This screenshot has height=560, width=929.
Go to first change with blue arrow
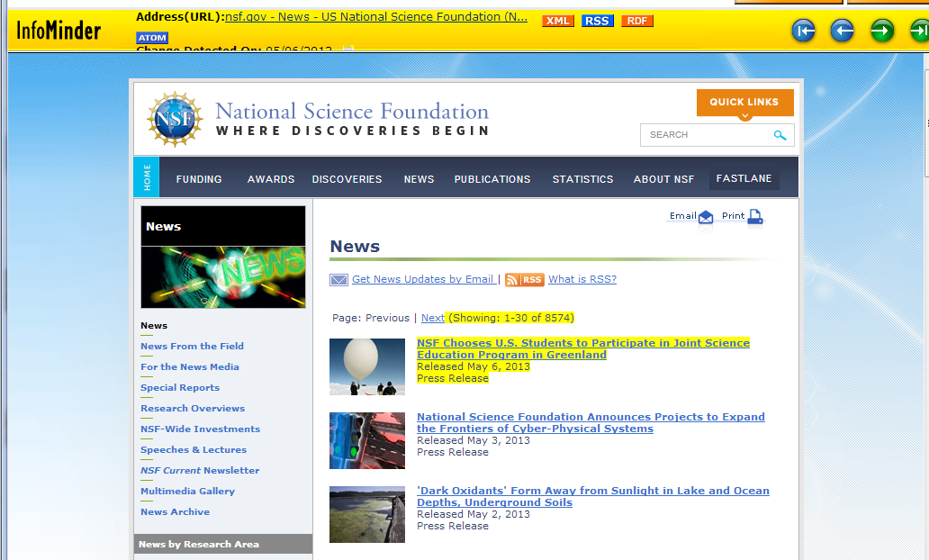(803, 32)
